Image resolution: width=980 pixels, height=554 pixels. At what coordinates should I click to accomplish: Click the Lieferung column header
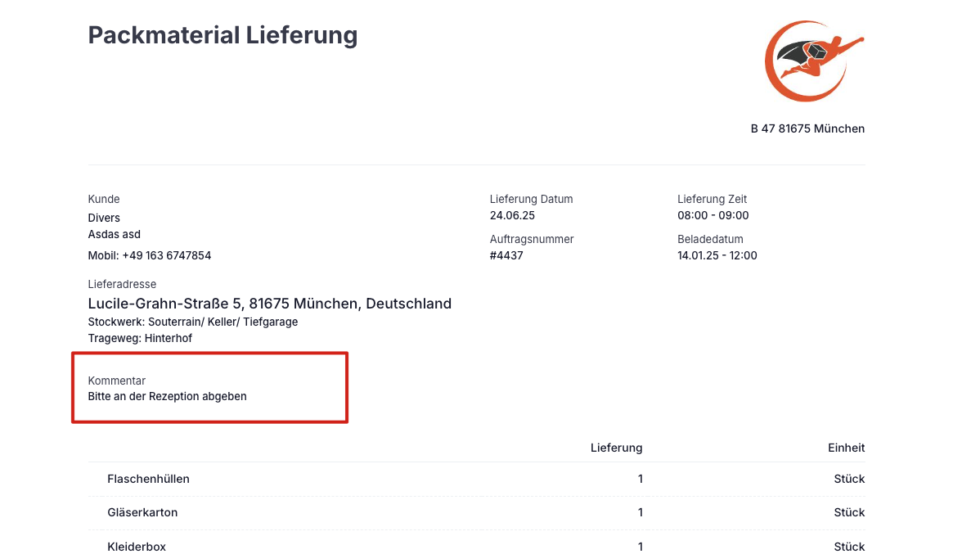[616, 448]
